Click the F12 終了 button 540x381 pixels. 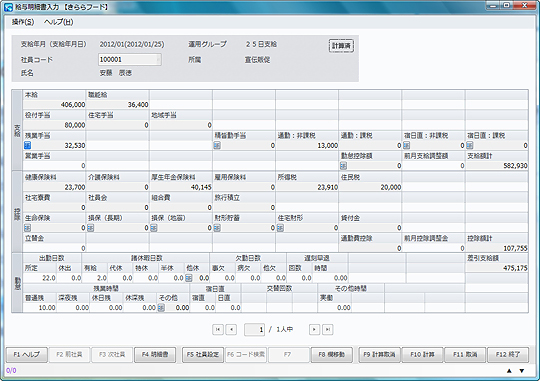click(508, 355)
